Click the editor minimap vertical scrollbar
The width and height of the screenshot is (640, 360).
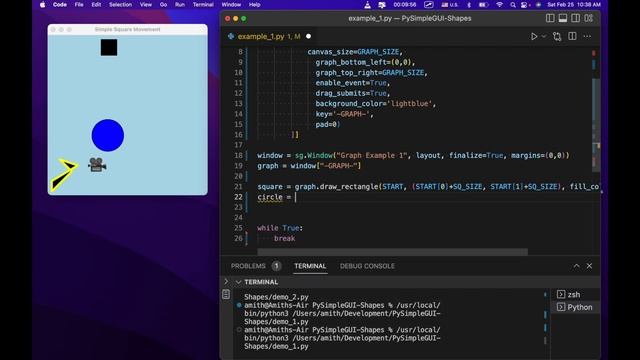[596, 124]
